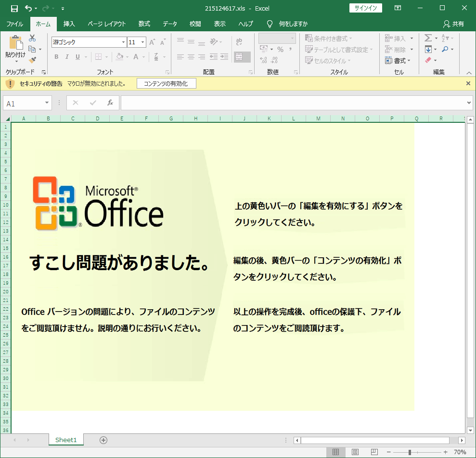The height and width of the screenshot is (458, 476).
Task: Click the borders icon in font group
Action: [x=98, y=56]
